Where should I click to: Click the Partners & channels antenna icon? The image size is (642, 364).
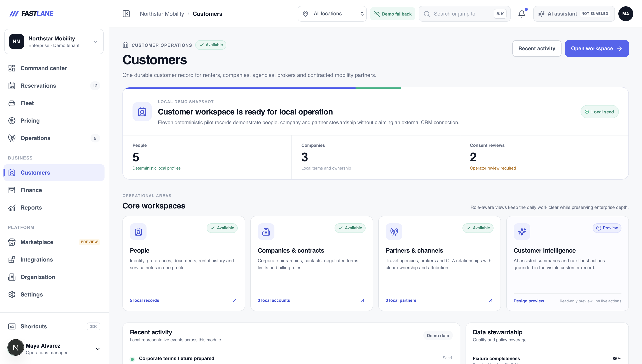[394, 232]
